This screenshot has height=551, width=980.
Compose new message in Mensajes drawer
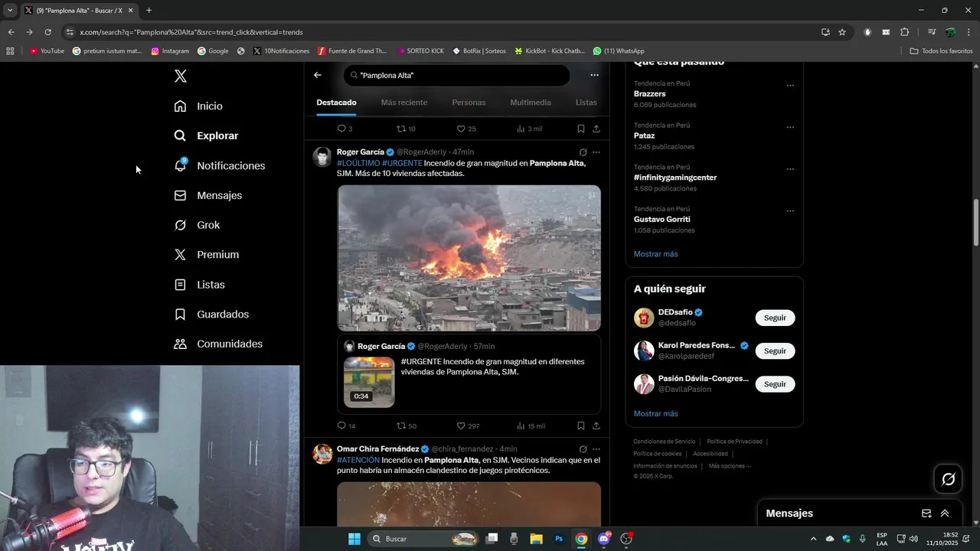tap(926, 514)
